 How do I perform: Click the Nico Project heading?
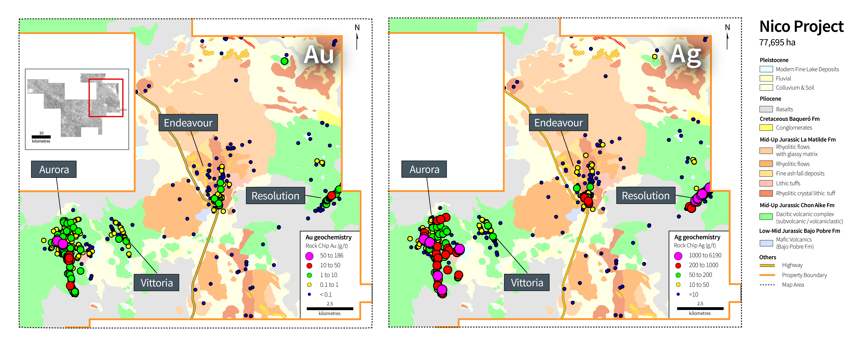point(801,26)
